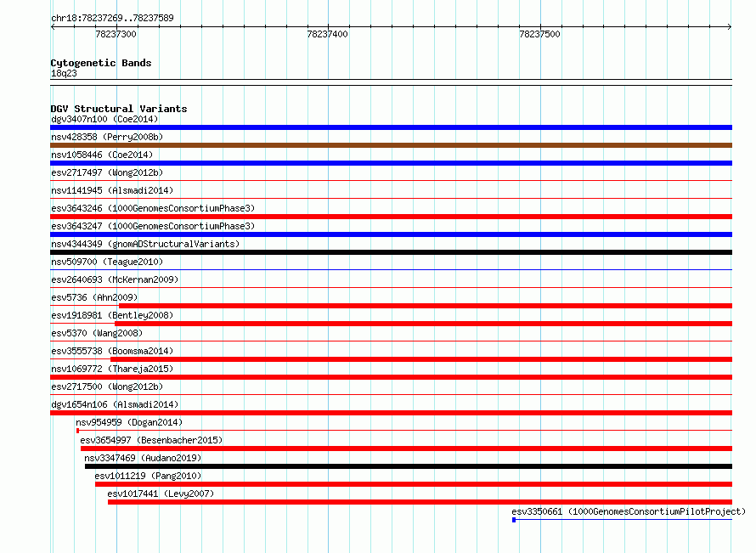
Task: Open nsv509700 (Teague2010) label
Action: (x=107, y=262)
